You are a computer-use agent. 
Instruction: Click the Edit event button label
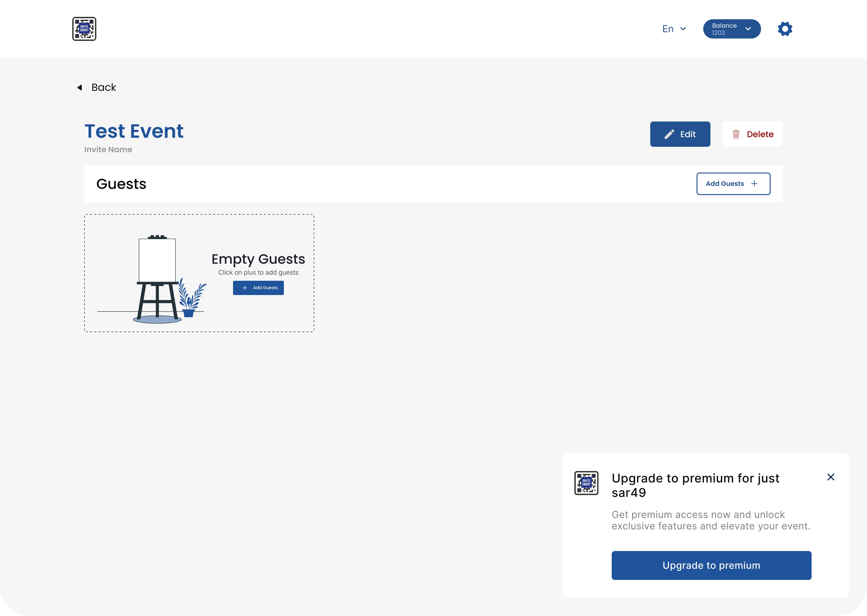click(688, 134)
